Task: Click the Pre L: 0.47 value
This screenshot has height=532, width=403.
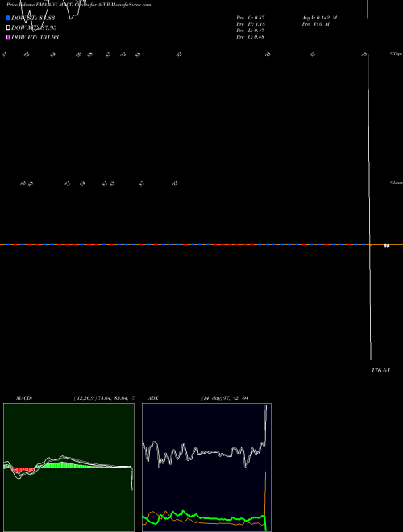Action: pos(251,31)
